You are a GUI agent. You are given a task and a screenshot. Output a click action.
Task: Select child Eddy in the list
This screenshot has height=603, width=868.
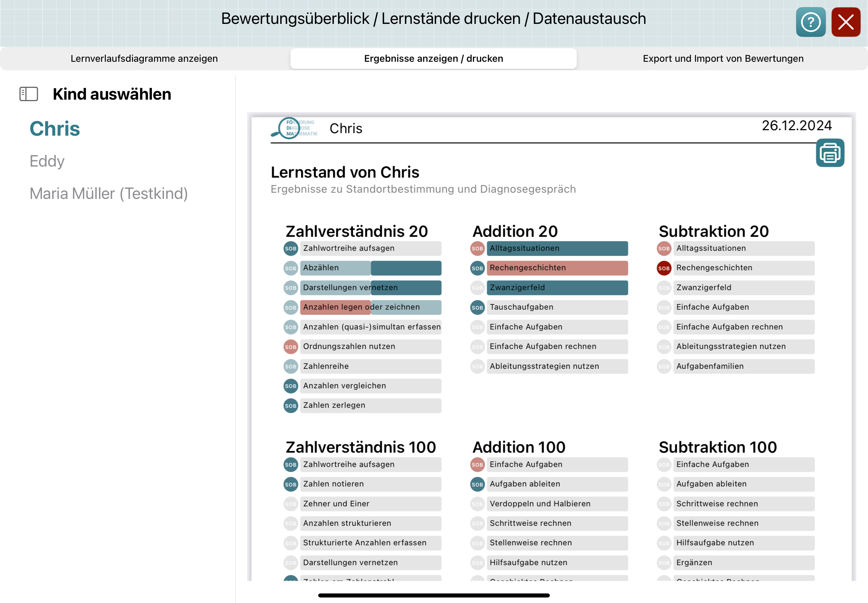click(47, 161)
